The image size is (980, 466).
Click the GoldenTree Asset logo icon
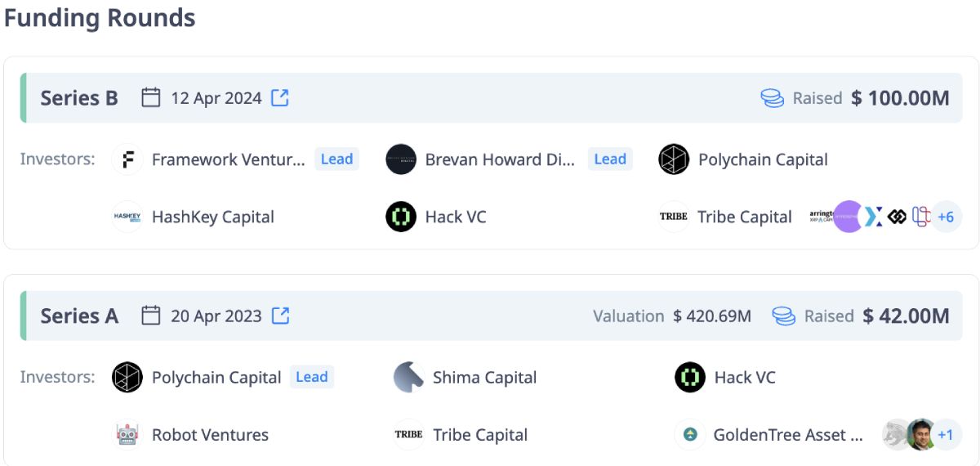[x=690, y=435]
